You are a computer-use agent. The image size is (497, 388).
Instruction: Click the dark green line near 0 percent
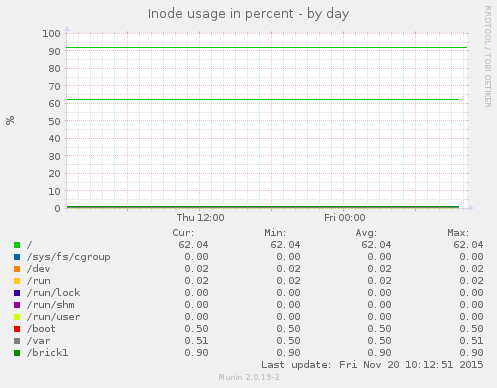[263, 207]
